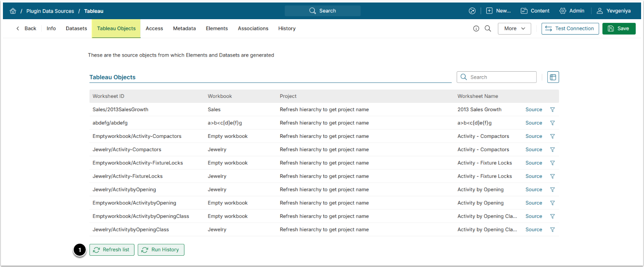Click filter icon for Jewelry/ActivitybyOpening row

point(552,190)
